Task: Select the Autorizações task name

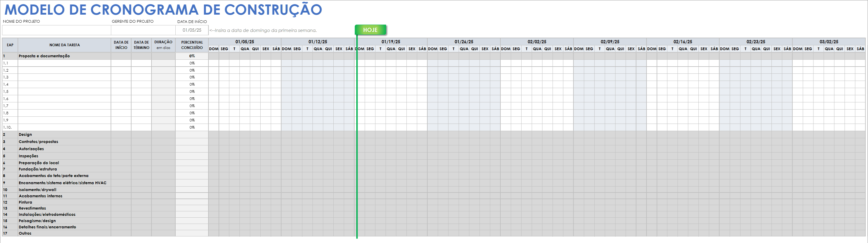Action: [x=31, y=149]
